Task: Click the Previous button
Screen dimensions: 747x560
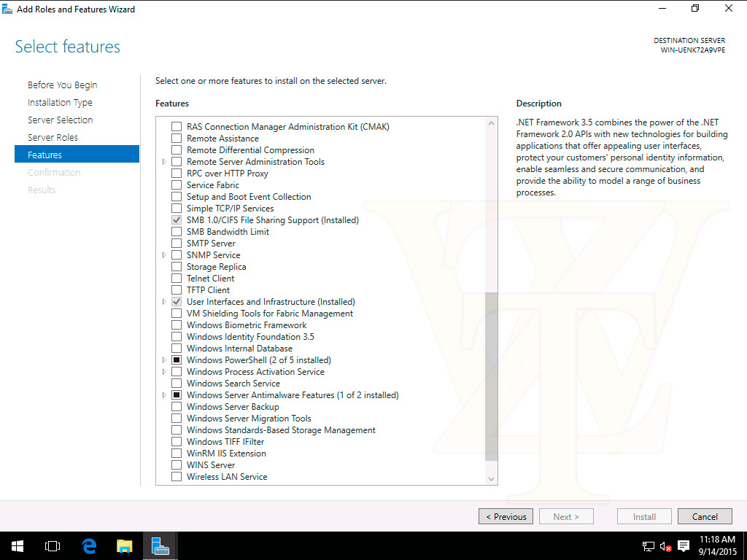Action: tap(506, 516)
